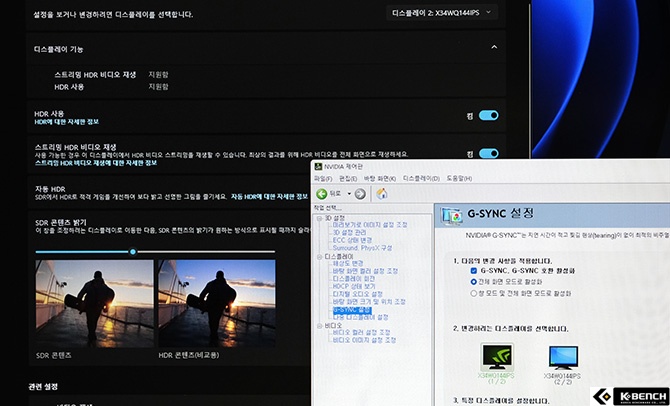Open 미리보기로 이미지 설정 조정 in tree
The height and width of the screenshot is (406, 670).
[x=370, y=225]
